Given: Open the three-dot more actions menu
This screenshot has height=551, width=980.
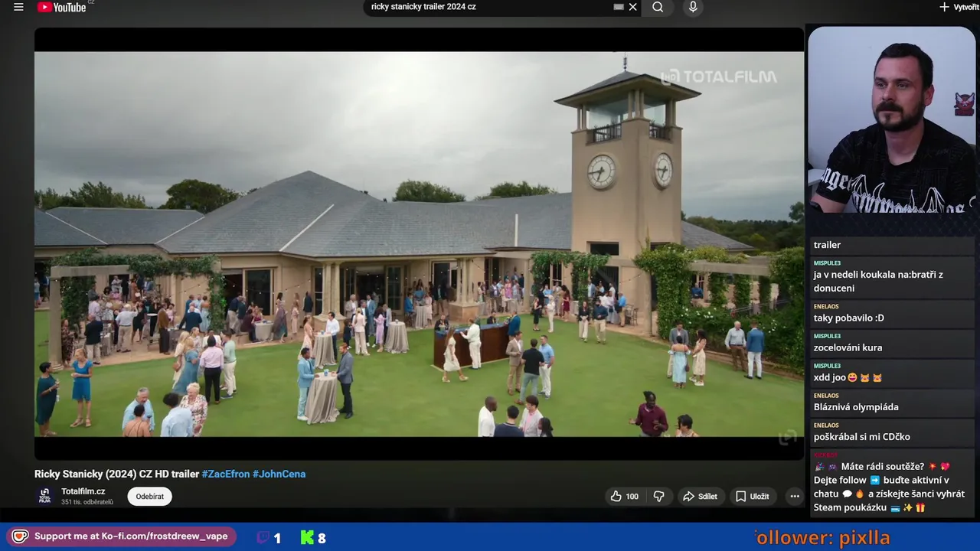Looking at the screenshot, I should 795,497.
